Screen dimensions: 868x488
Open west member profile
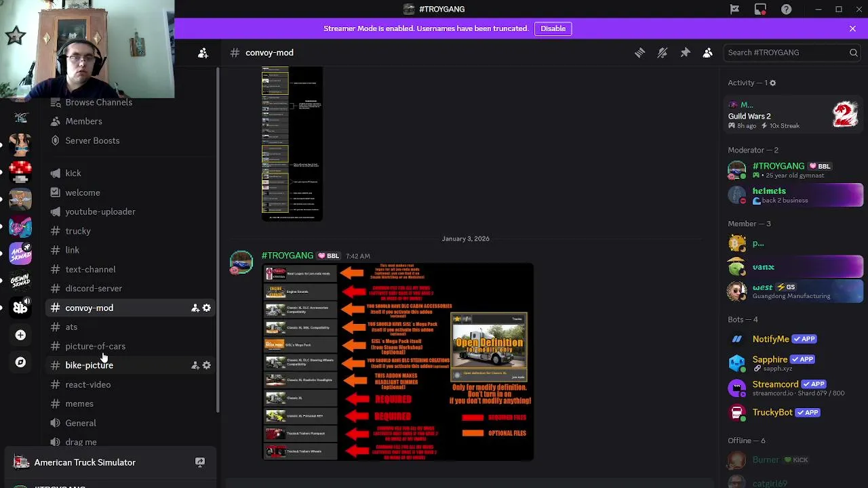(793, 291)
